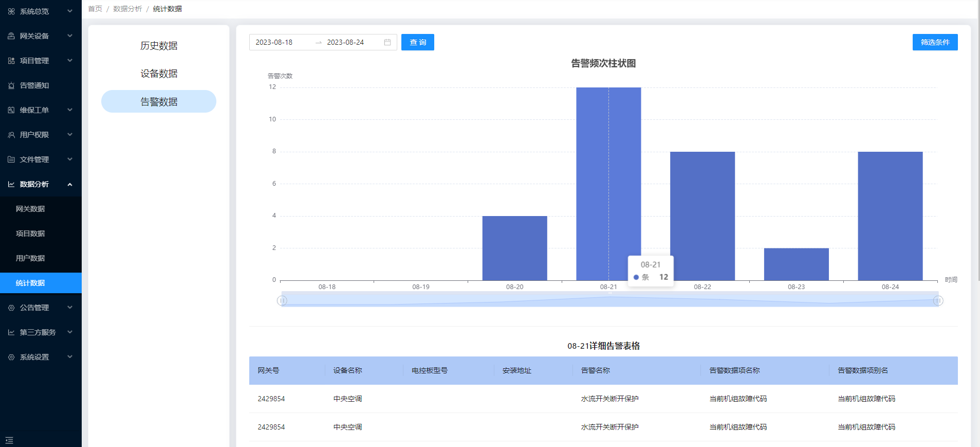
Task: Click the 查询 button
Action: pos(418,42)
